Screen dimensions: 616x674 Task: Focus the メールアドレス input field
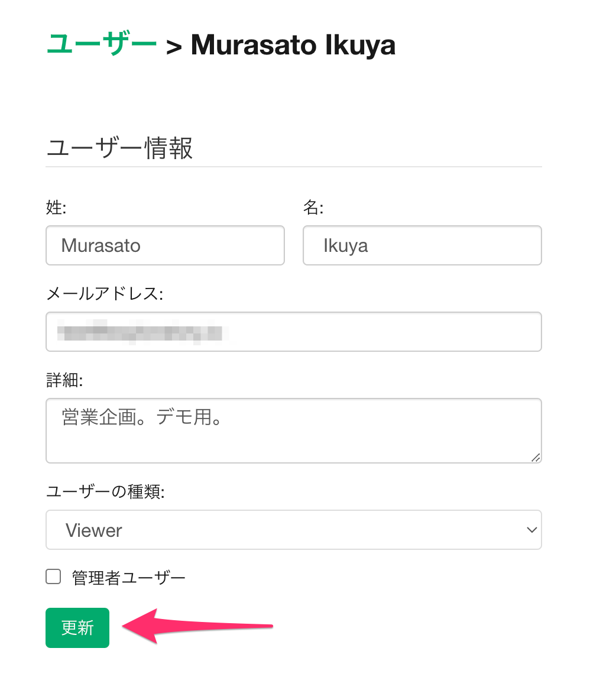coord(378,332)
